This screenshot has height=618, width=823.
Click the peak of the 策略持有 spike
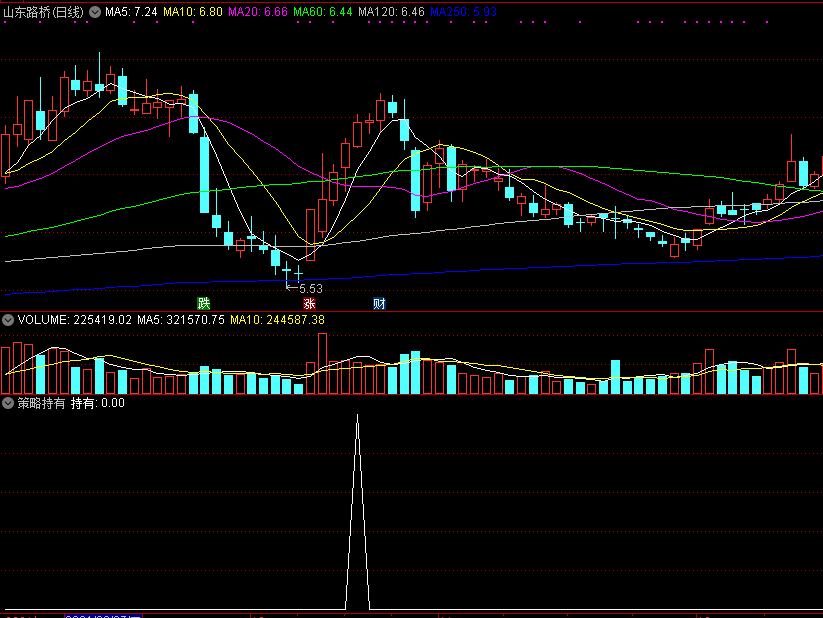point(357,416)
